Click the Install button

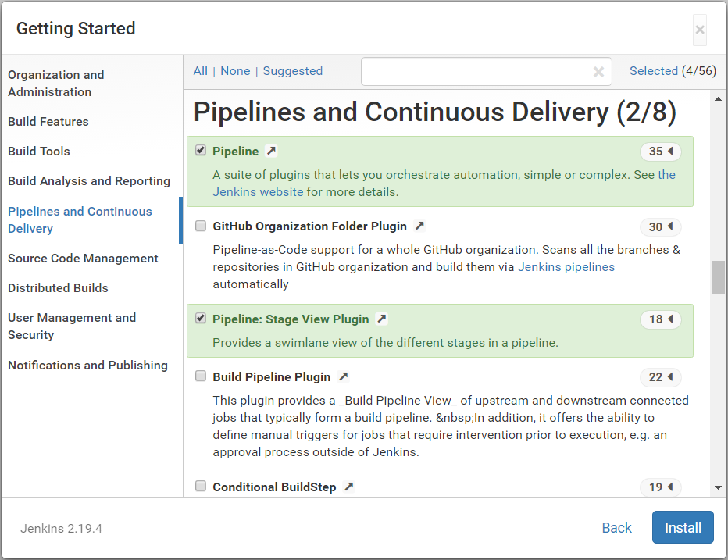(x=683, y=527)
